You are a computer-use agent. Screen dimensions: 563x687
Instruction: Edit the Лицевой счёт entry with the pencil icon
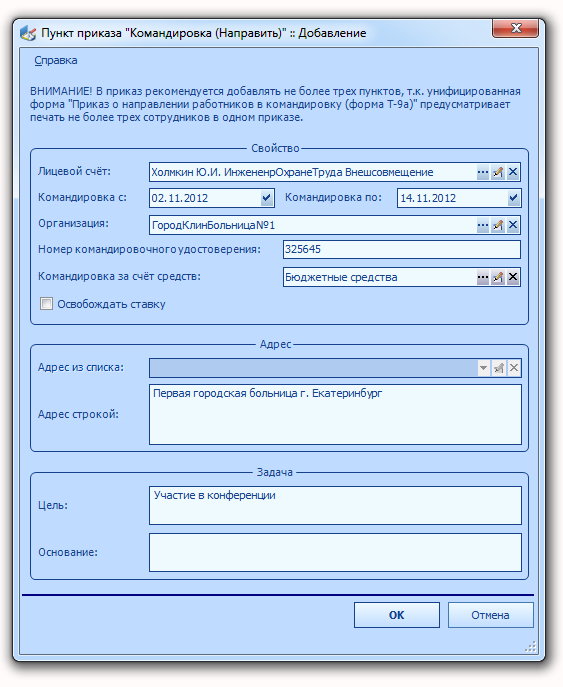click(498, 172)
